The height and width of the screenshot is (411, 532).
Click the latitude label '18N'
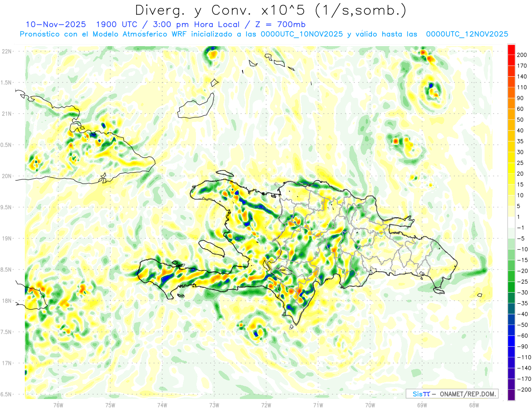[x=7, y=301]
